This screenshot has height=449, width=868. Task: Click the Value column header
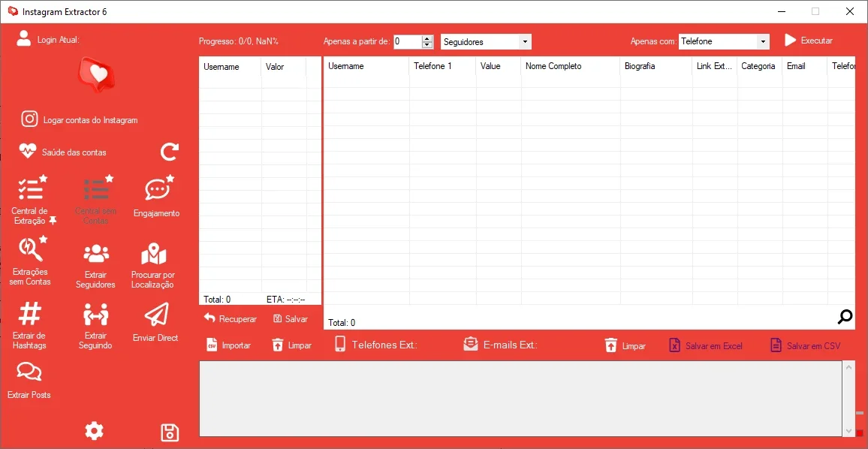499,66
